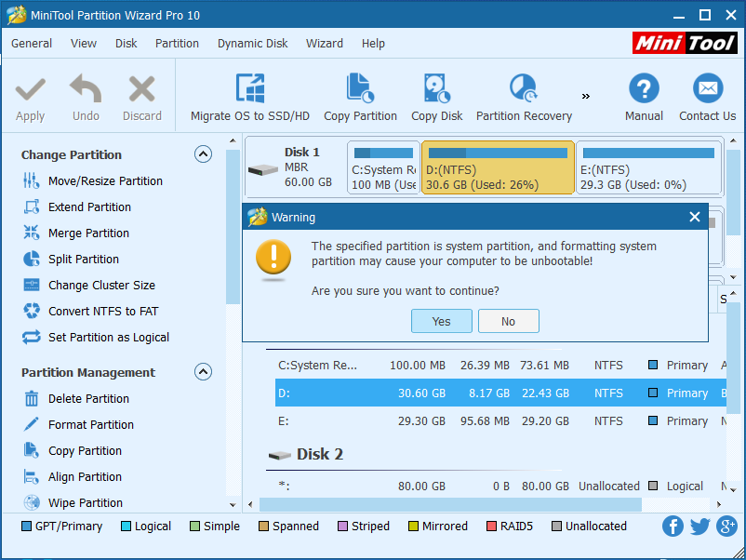The image size is (746, 560).
Task: Click the Twitter icon in the status bar
Action: (699, 527)
